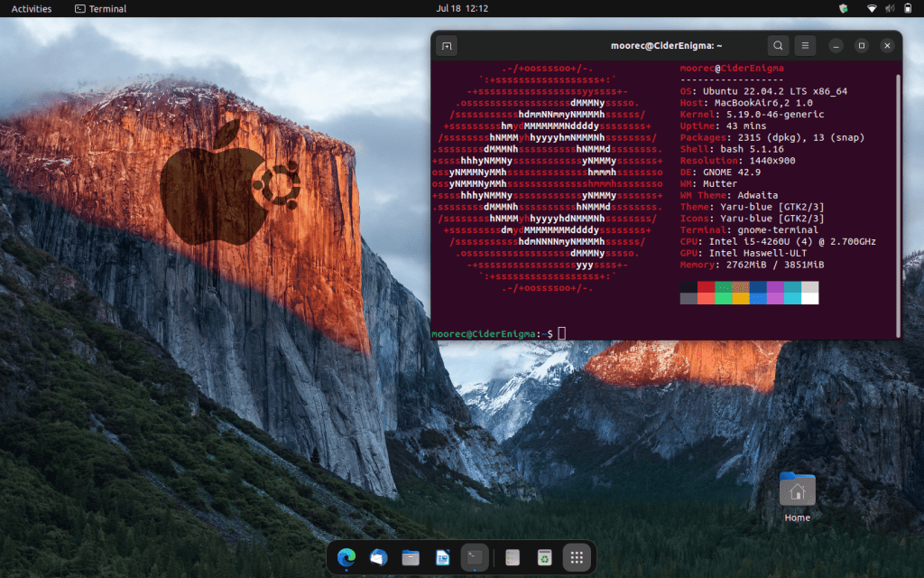The image size is (924, 578).
Task: Click the Terminal icon in the dock
Action: point(474,558)
